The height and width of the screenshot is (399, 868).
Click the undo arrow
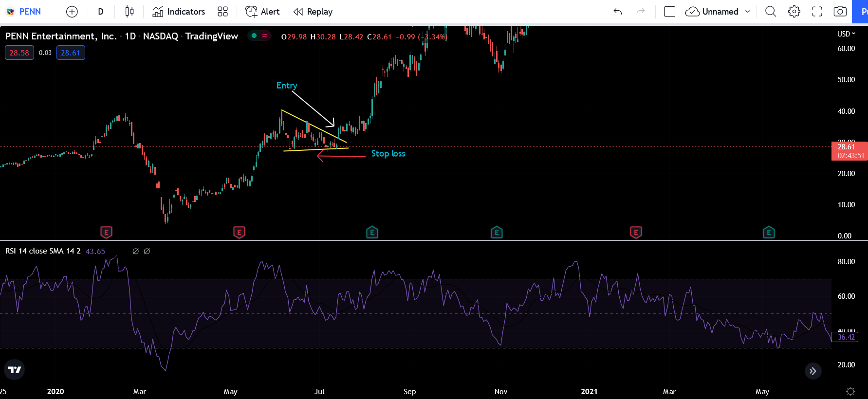point(618,12)
